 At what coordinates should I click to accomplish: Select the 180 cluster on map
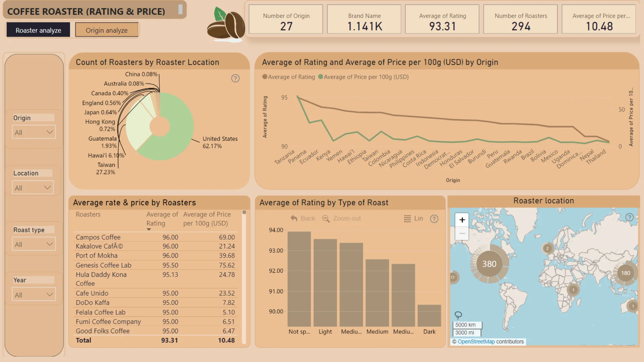626,273
